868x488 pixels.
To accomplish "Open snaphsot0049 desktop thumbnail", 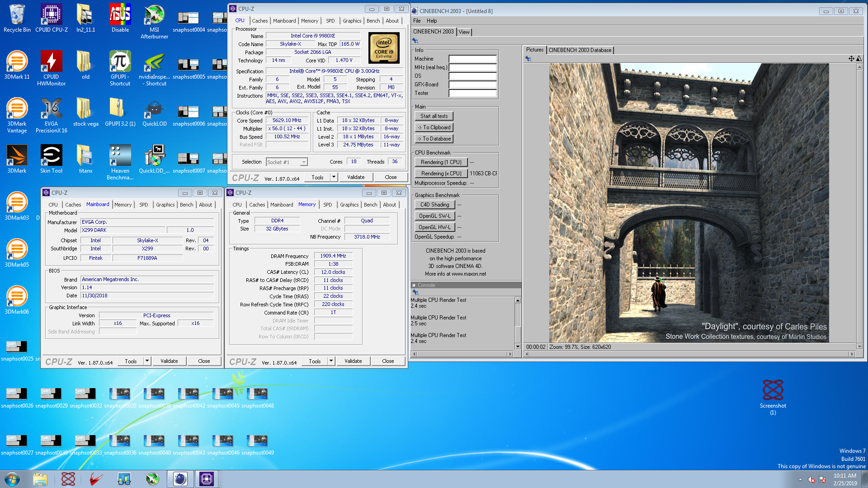I will point(257,444).
